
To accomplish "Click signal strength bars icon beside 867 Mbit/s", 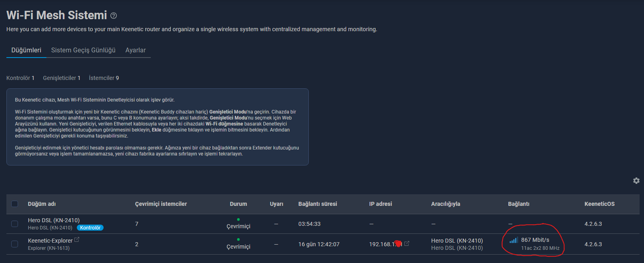I will pyautogui.click(x=514, y=240).
